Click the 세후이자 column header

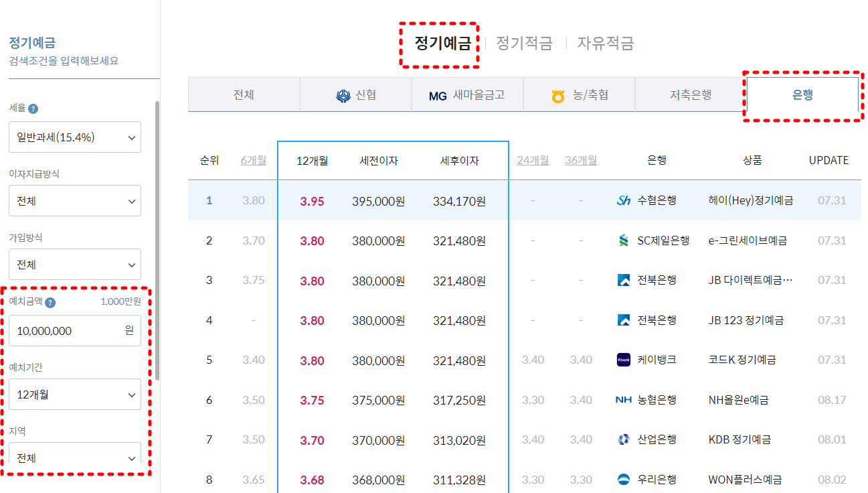coord(459,161)
